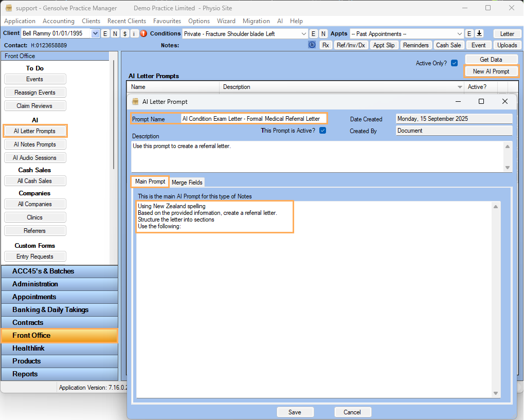Viewport: 524px width, 420px height.
Task: Click the red client alert icon
Action: 143,34
